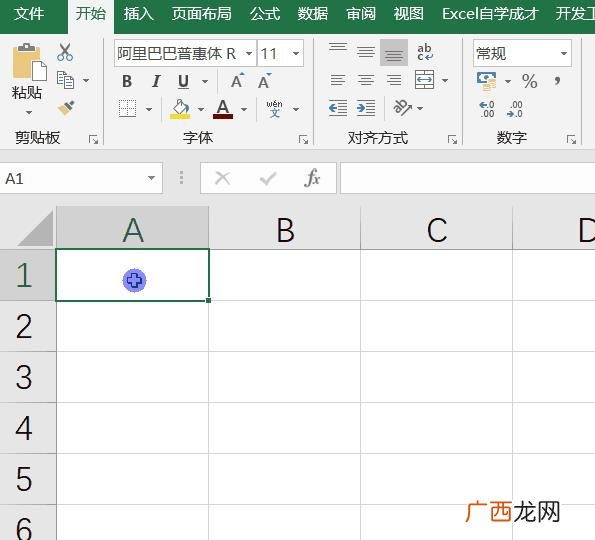Click the Insert Function fx icon
595x540 pixels.
pos(312,178)
